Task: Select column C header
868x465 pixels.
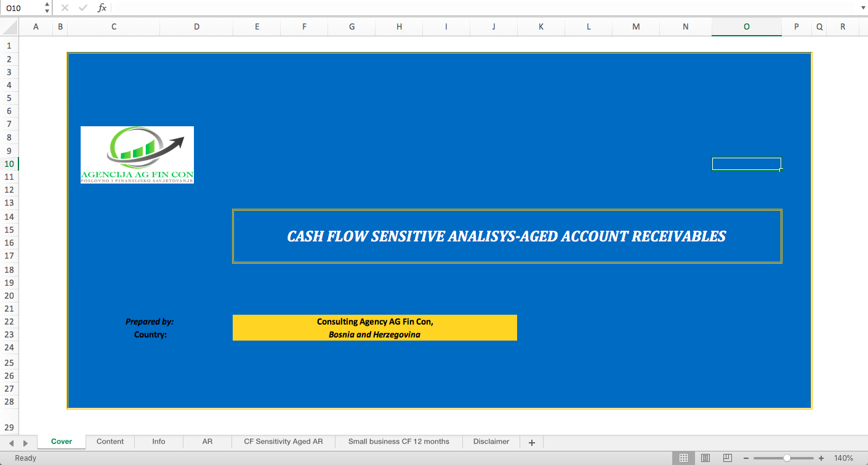Action: (114, 26)
